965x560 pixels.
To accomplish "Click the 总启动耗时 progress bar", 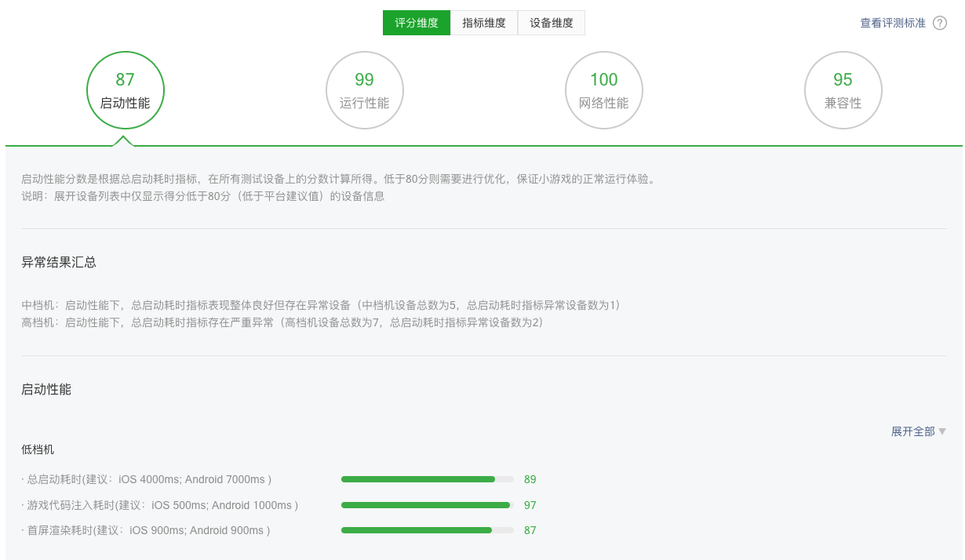I will click(x=428, y=479).
